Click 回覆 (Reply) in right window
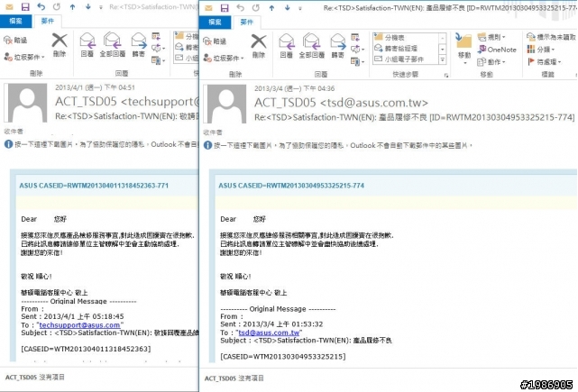The image size is (578, 392). (287, 47)
